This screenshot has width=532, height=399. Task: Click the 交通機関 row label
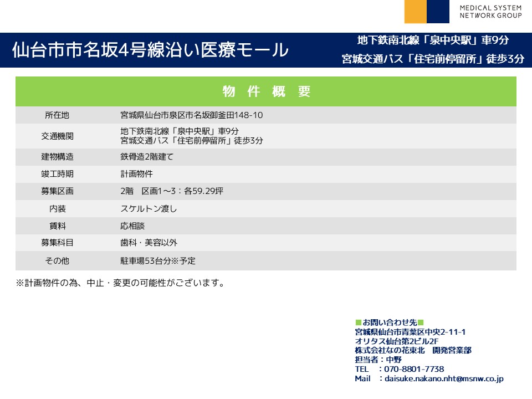(57, 136)
